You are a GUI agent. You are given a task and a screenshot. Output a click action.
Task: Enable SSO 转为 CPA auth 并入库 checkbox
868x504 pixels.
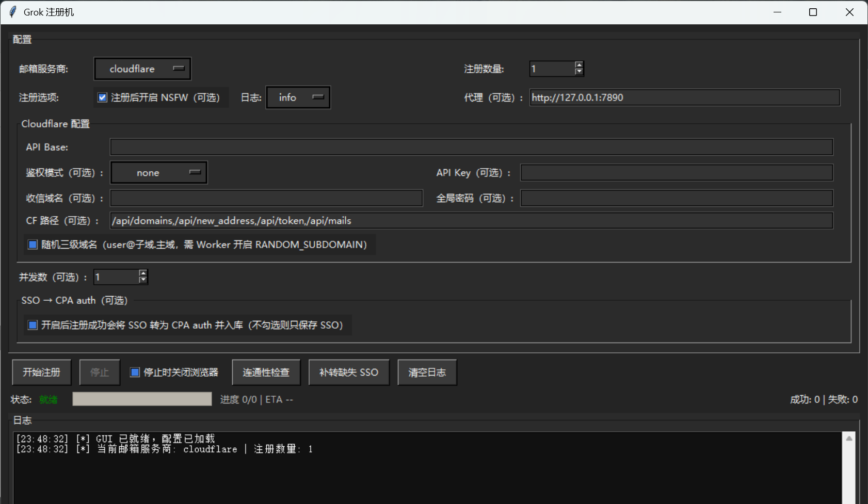[33, 325]
